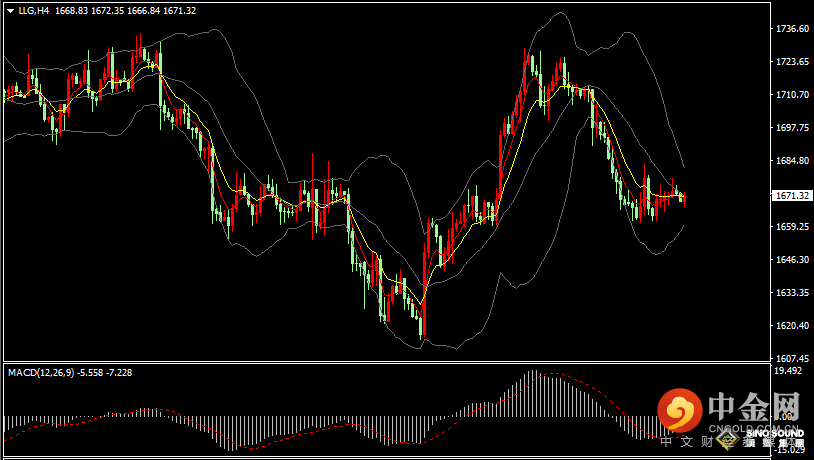The width and height of the screenshot is (814, 460).
Task: Open the chart menu triangle beside LLG,H4
Action: click(x=10, y=10)
